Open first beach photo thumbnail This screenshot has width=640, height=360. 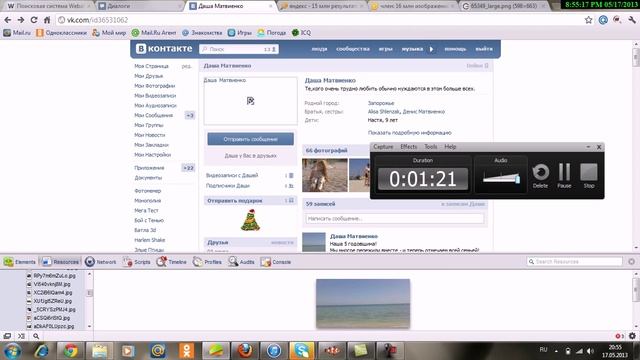coord(325,175)
